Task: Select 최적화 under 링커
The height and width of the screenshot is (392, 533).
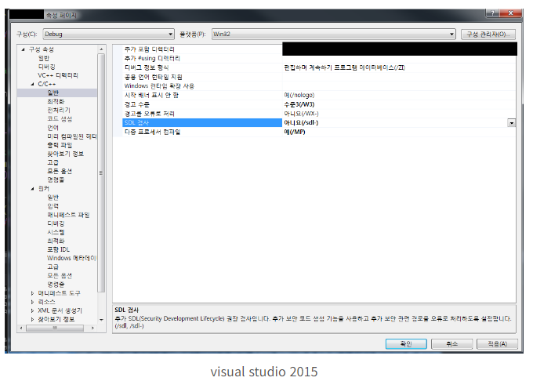Action: [x=56, y=241]
